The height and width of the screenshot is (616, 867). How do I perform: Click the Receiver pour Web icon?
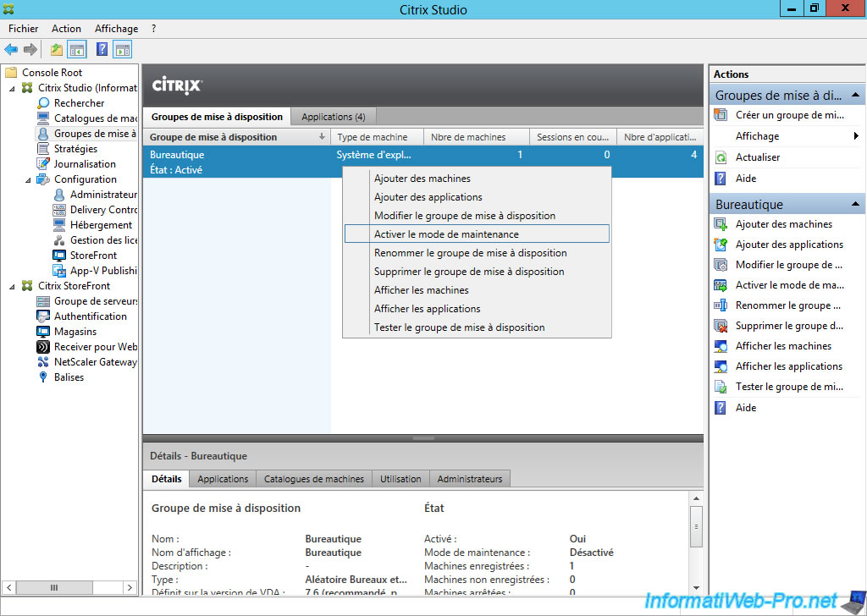[43, 347]
